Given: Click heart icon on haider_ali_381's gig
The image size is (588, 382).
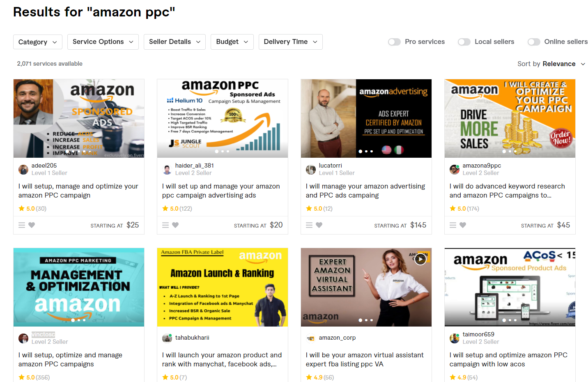Looking at the screenshot, I should tap(175, 225).
